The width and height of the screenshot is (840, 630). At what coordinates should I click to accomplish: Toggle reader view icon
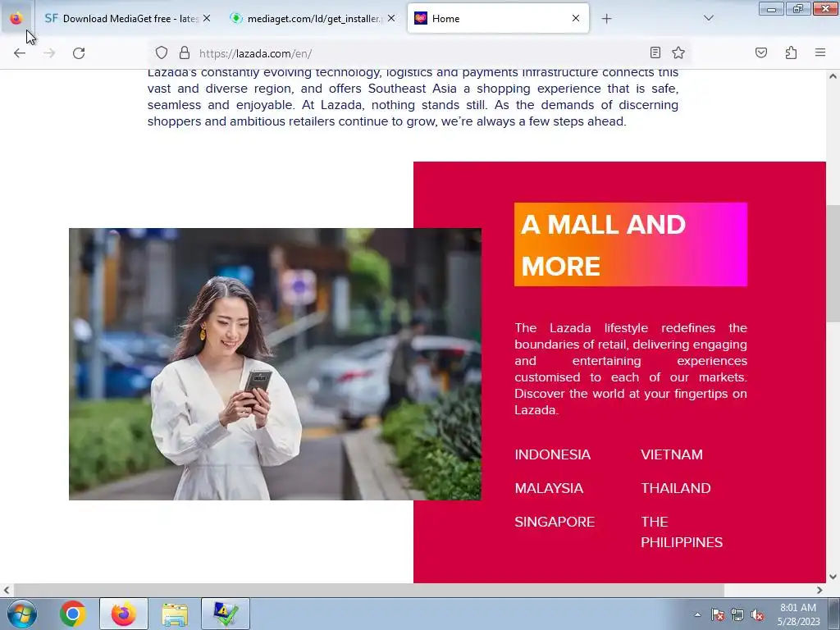655,52
